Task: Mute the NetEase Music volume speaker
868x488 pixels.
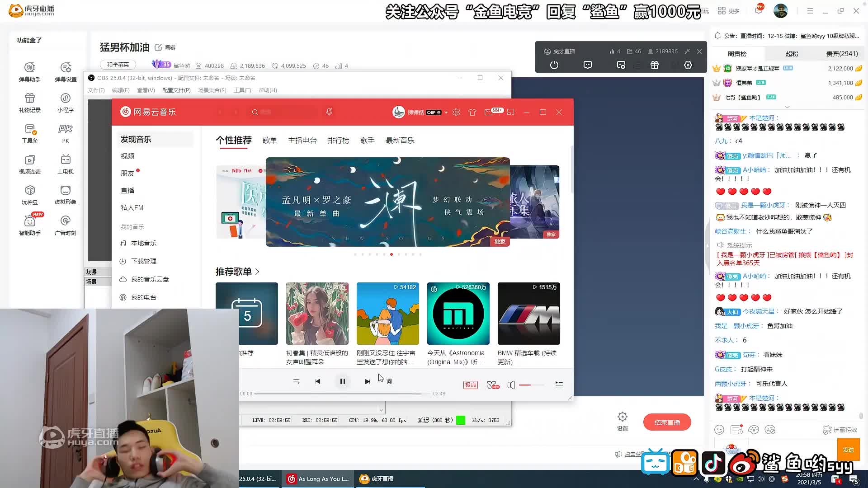Action: click(x=511, y=385)
